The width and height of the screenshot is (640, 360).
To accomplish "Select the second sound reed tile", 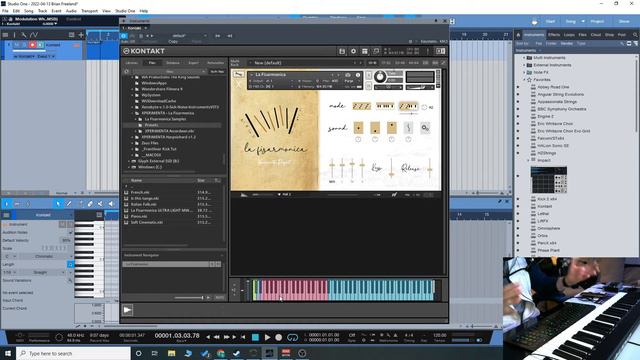I will click(x=375, y=128).
